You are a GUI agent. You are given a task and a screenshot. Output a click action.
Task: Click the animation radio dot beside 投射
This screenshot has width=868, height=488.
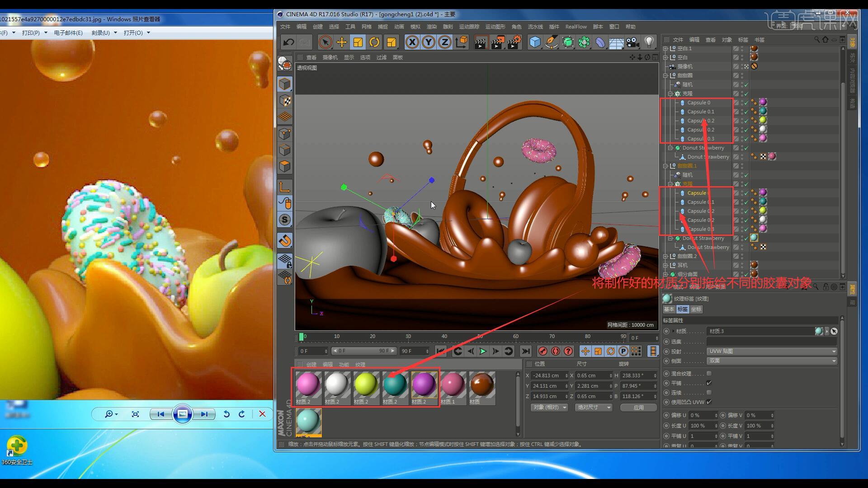pyautogui.click(x=666, y=352)
